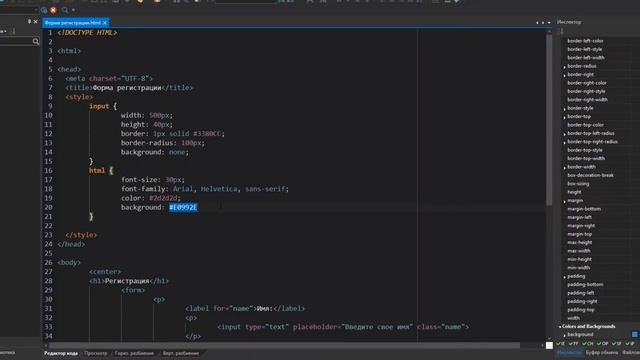This screenshot has width=640, height=360.
Task: Switch to Верт. разбиение tab
Action: tap(181, 353)
